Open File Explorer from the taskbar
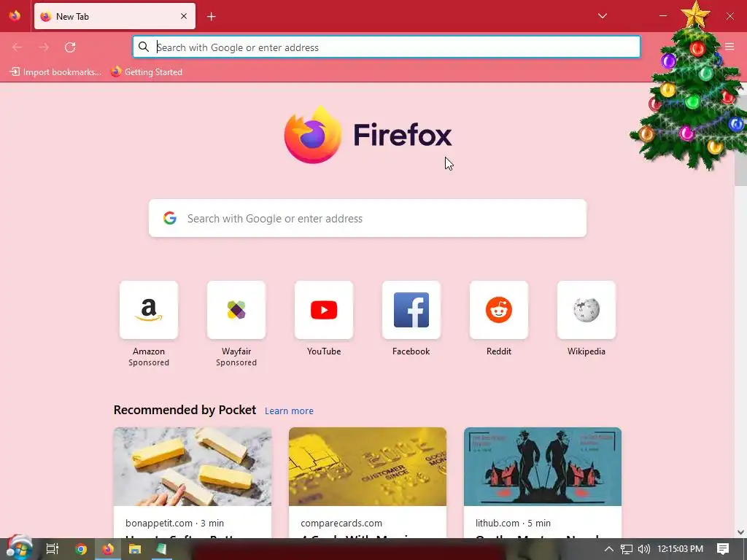 (135, 549)
